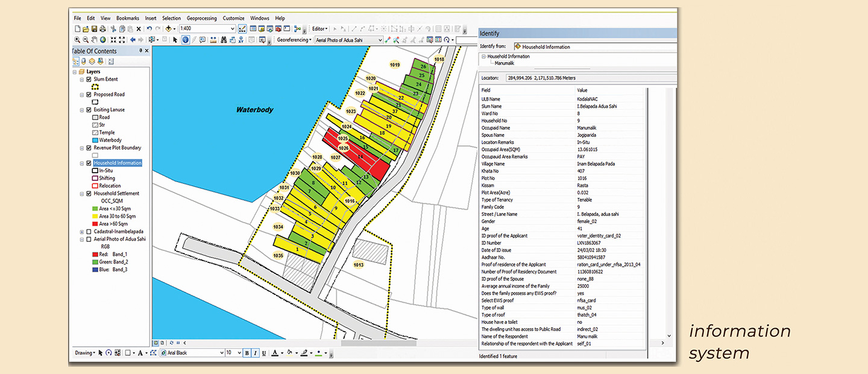Click List By Source icon
Screen dimensions: 868x374
pos(83,62)
